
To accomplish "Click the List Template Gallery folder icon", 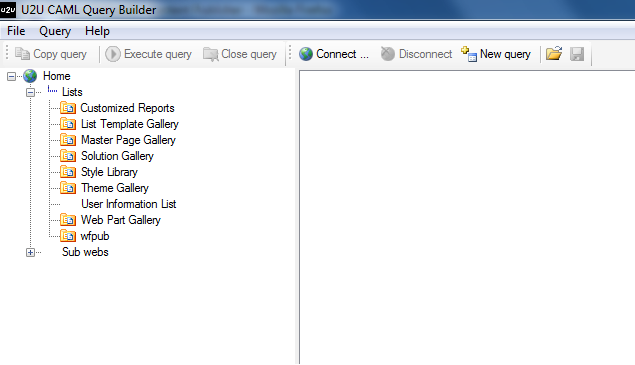I will point(68,124).
